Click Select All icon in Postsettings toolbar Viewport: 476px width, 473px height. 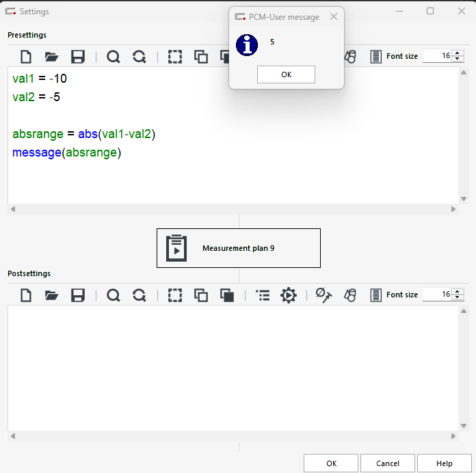(175, 295)
